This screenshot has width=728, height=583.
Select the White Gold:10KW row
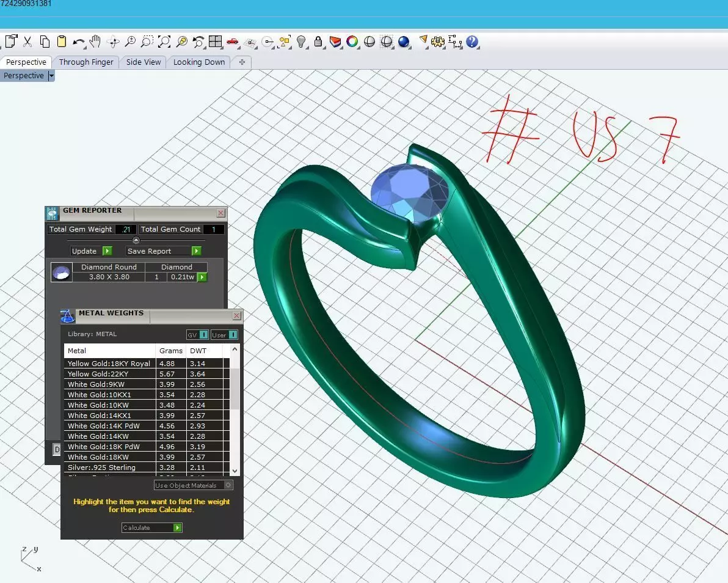(x=147, y=405)
